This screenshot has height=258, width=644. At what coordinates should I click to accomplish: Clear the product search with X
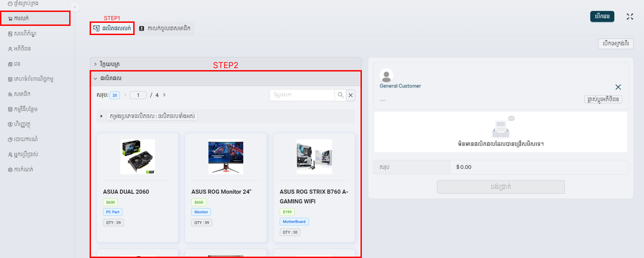tap(351, 95)
